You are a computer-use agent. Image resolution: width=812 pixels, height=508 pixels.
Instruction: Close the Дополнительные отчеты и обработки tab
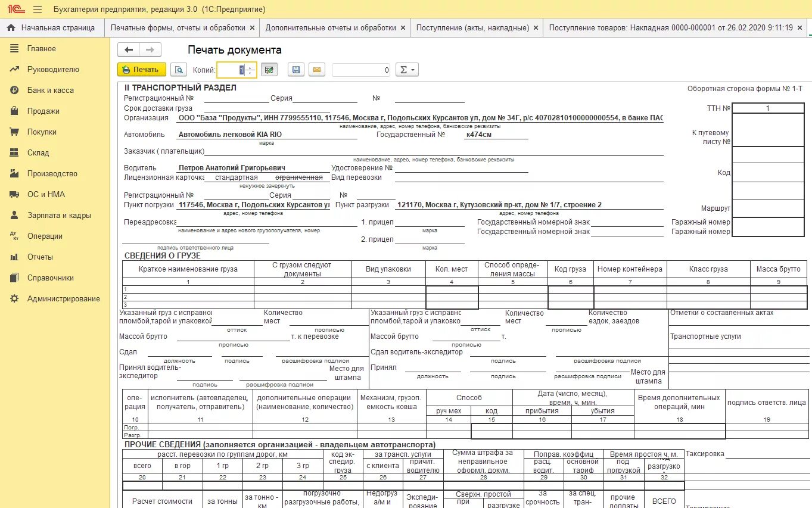(x=403, y=27)
